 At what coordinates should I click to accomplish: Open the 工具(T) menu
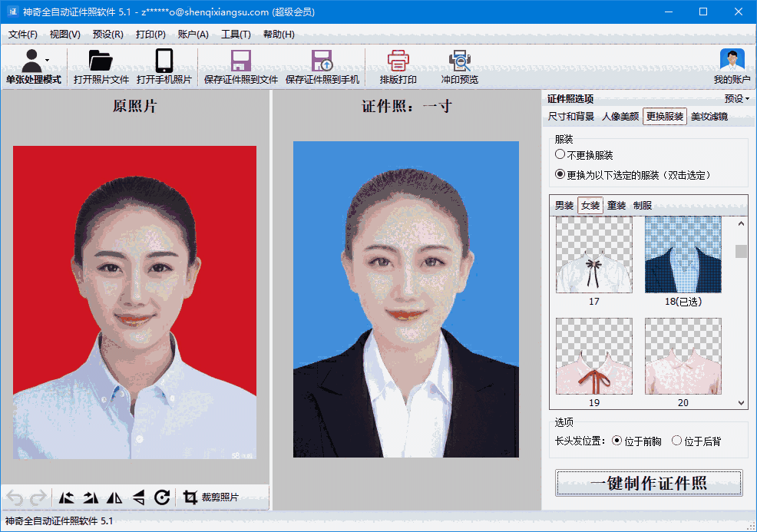(236, 35)
